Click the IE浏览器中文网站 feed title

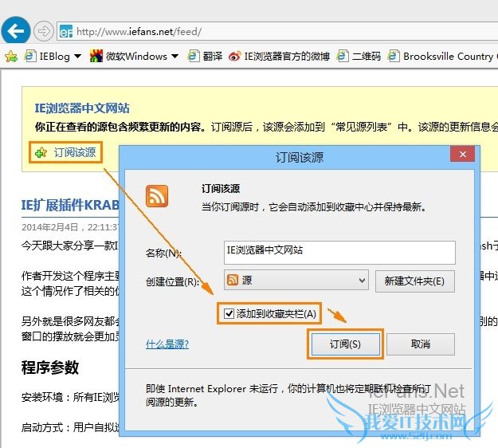pos(82,108)
